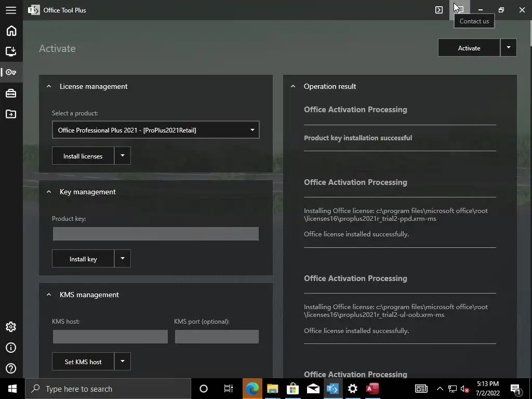
Task: Open the Toolbox briefcase icon
Action: [x=11, y=93]
